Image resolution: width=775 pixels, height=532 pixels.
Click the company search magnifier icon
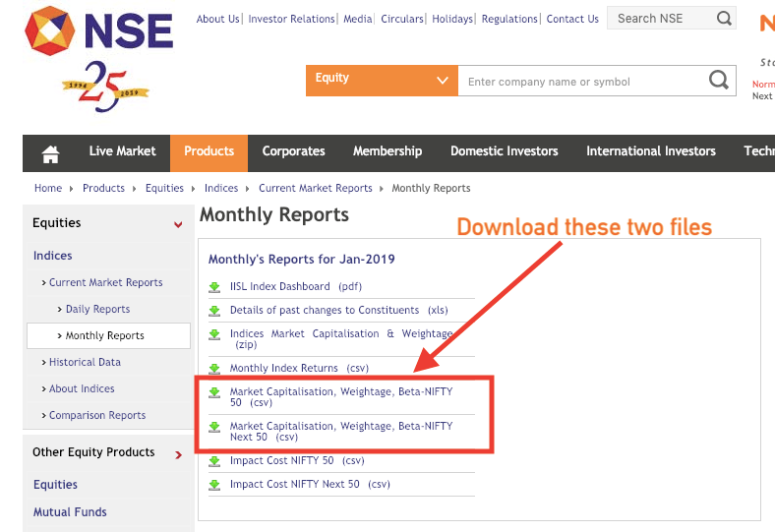pyautogui.click(x=719, y=80)
